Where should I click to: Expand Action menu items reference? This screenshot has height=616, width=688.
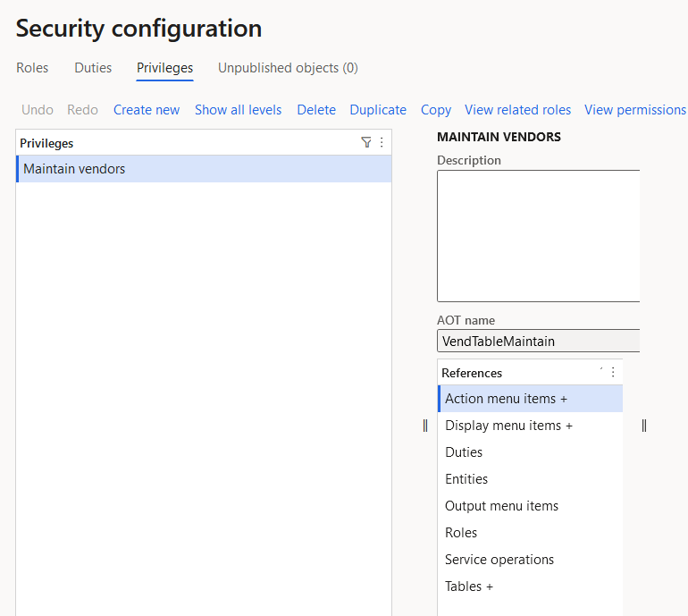530,399
